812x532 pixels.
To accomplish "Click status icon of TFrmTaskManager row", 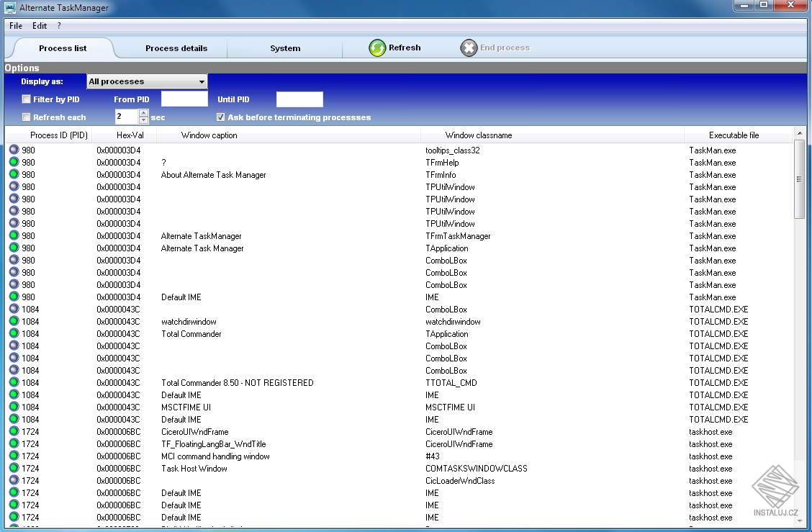I will click(14, 235).
